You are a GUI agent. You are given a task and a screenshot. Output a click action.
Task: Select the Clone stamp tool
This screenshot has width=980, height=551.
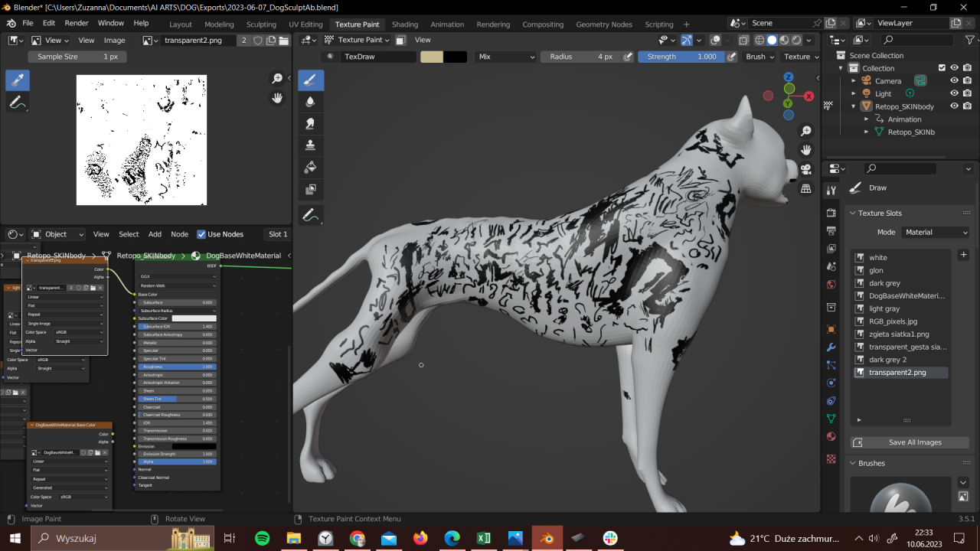(311, 145)
